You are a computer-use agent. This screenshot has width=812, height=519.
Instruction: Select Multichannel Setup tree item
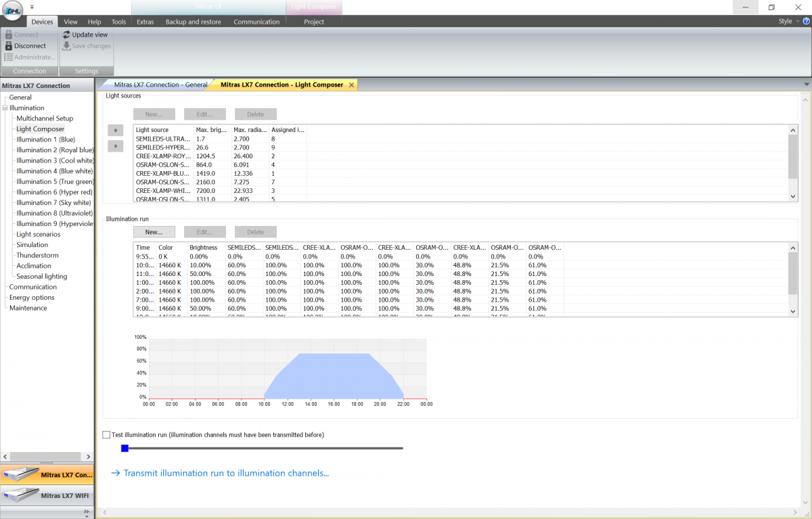pyautogui.click(x=45, y=118)
